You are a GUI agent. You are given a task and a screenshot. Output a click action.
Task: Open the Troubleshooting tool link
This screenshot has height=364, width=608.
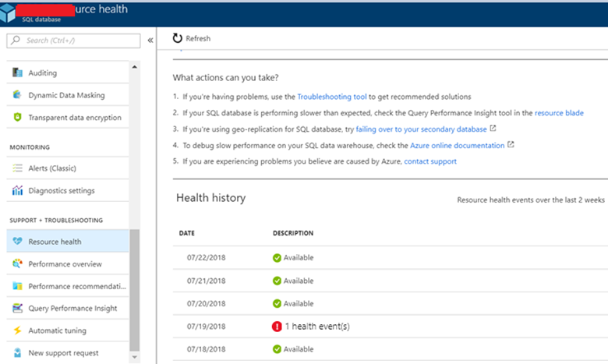[x=332, y=97]
